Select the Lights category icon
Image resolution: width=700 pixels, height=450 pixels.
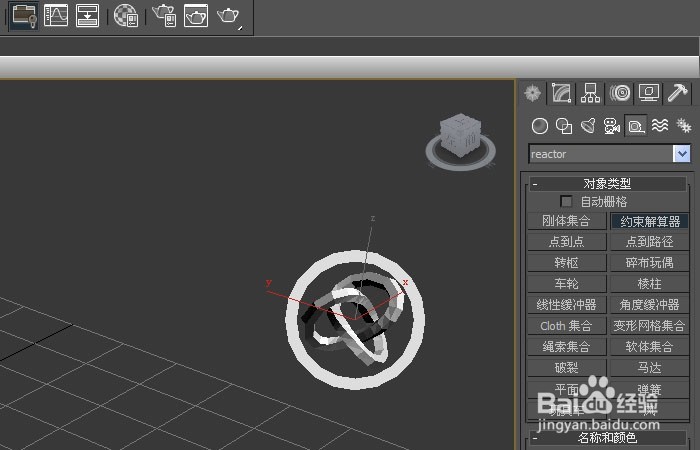click(588, 126)
